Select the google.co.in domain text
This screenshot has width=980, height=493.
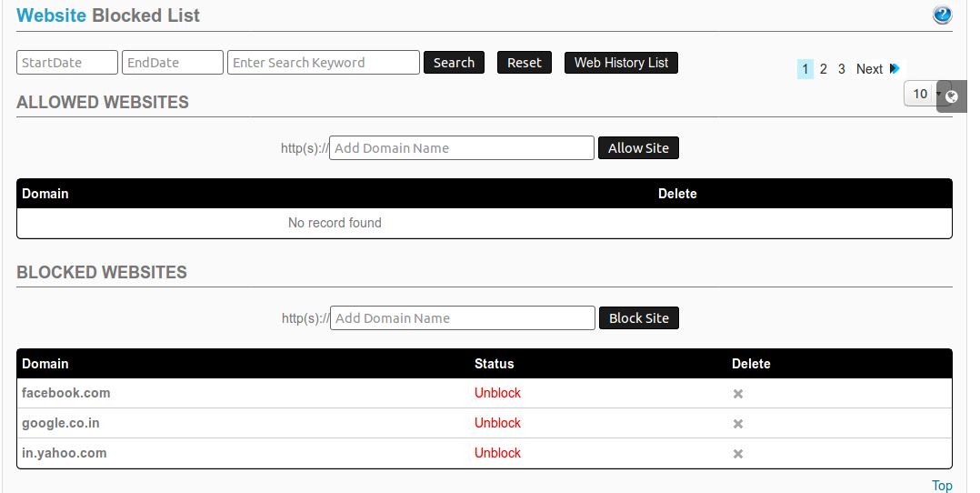pyautogui.click(x=61, y=423)
